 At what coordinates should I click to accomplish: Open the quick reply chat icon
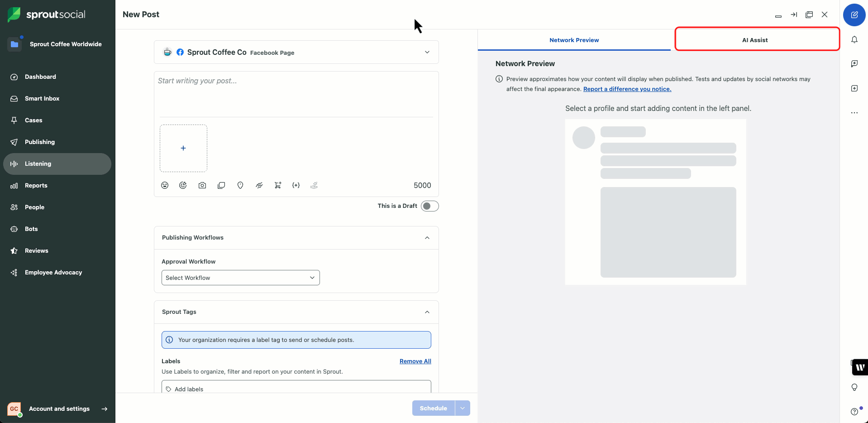pyautogui.click(x=854, y=64)
